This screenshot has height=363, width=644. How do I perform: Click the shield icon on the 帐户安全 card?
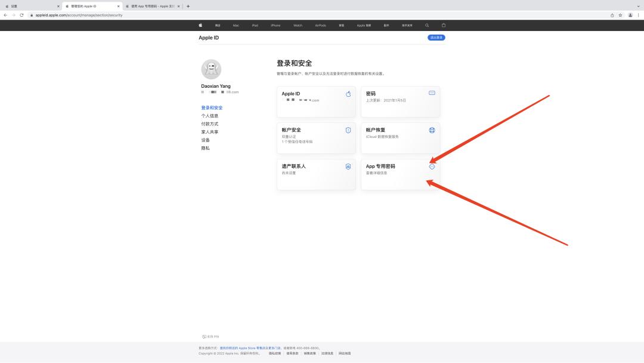(x=348, y=129)
